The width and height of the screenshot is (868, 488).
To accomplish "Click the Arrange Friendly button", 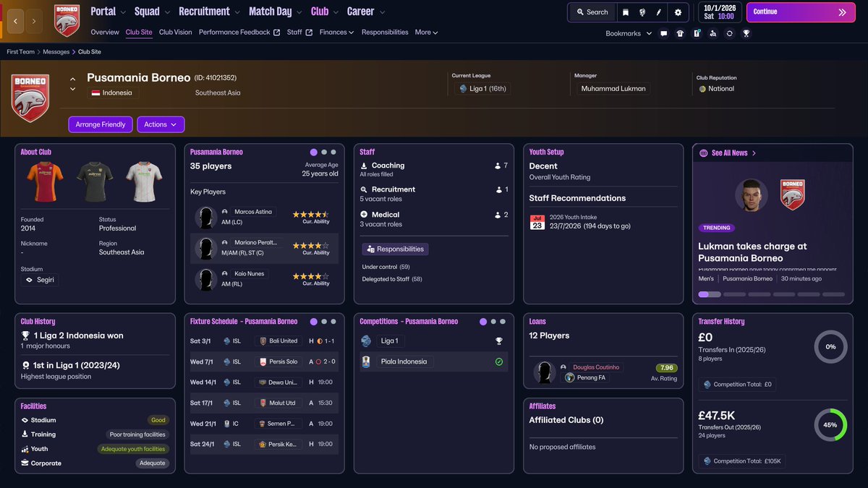I will point(101,124).
